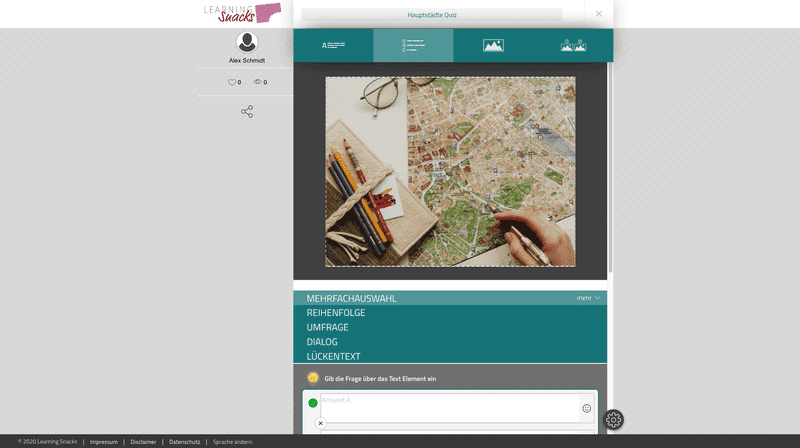
Task: Click the share icon under the profile
Action: tap(247, 111)
